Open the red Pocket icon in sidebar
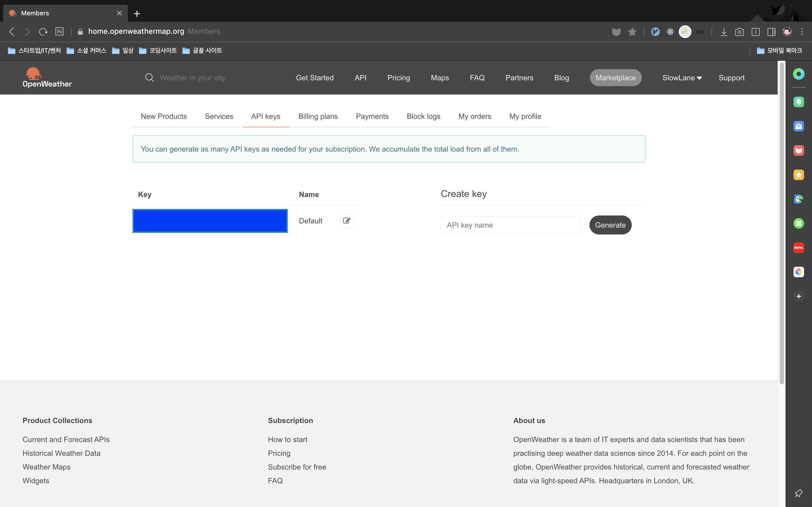The height and width of the screenshot is (507, 812). coord(798,151)
